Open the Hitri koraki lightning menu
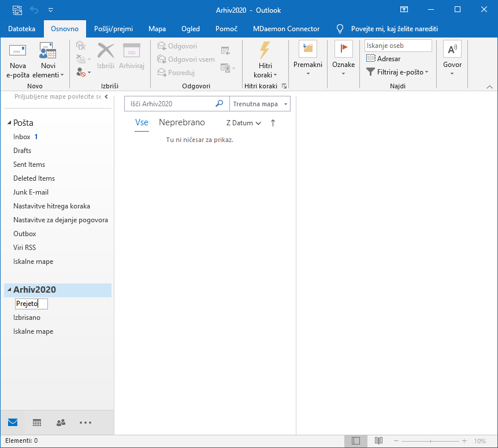Screen dimensions: 498x448 tap(265, 60)
